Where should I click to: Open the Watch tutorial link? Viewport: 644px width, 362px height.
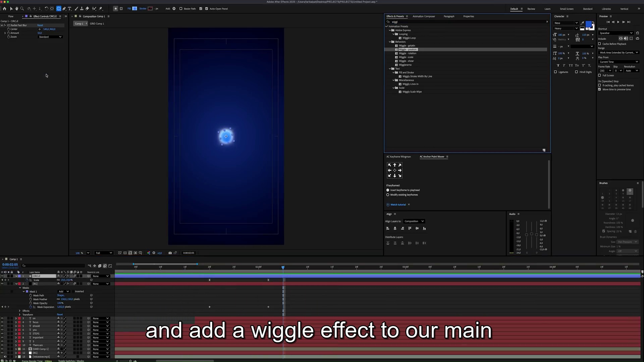(398, 205)
